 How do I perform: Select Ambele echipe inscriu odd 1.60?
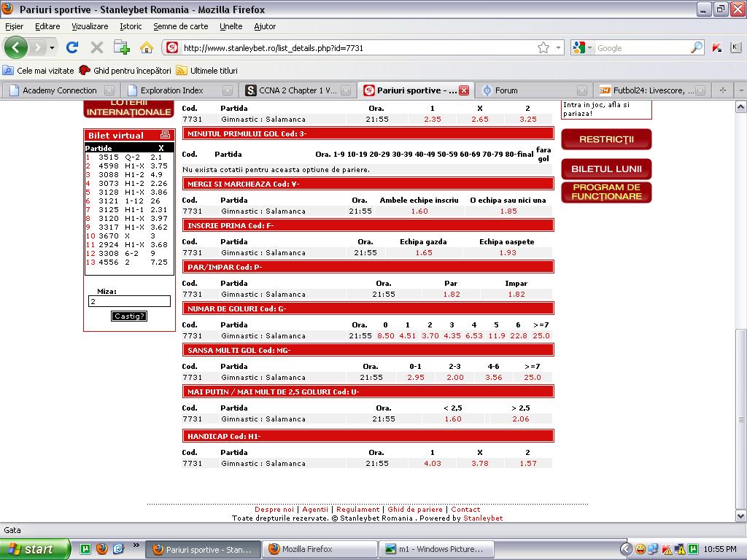coord(419,211)
